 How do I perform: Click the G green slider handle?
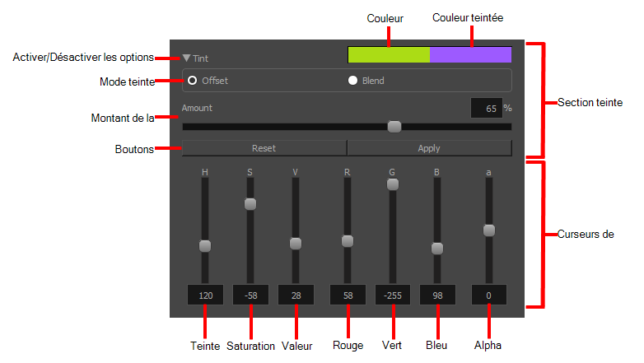tap(393, 184)
